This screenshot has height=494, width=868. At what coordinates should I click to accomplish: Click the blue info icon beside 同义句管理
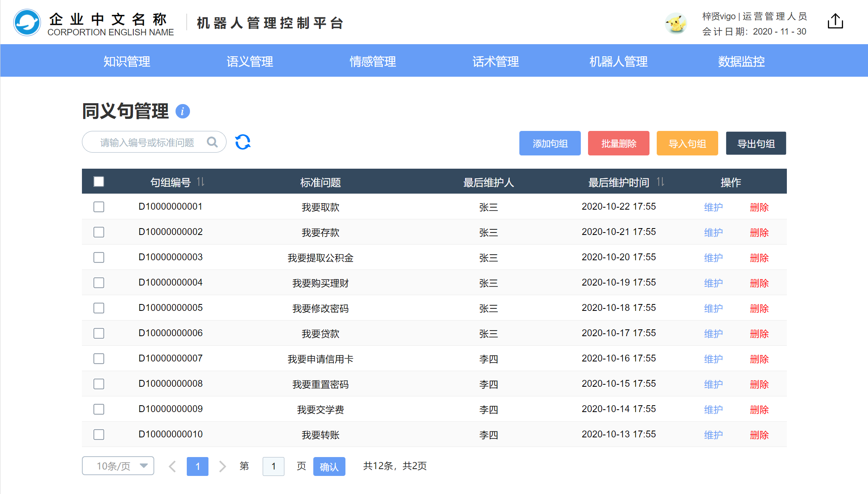click(x=183, y=111)
